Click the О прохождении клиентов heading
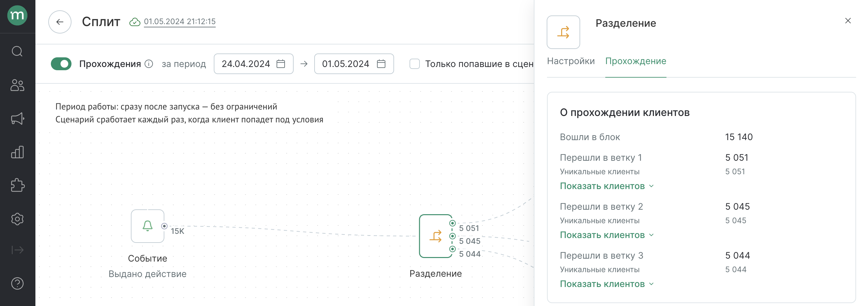 coord(625,112)
